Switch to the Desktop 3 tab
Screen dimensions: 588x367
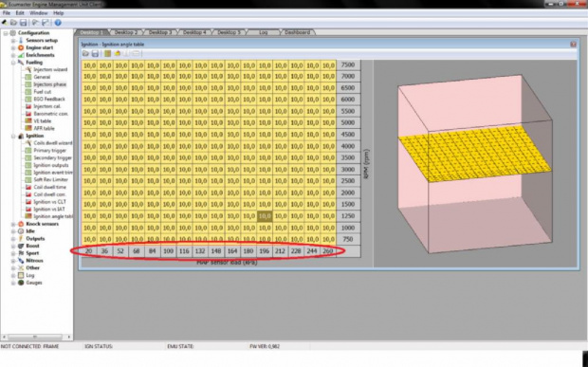click(159, 32)
